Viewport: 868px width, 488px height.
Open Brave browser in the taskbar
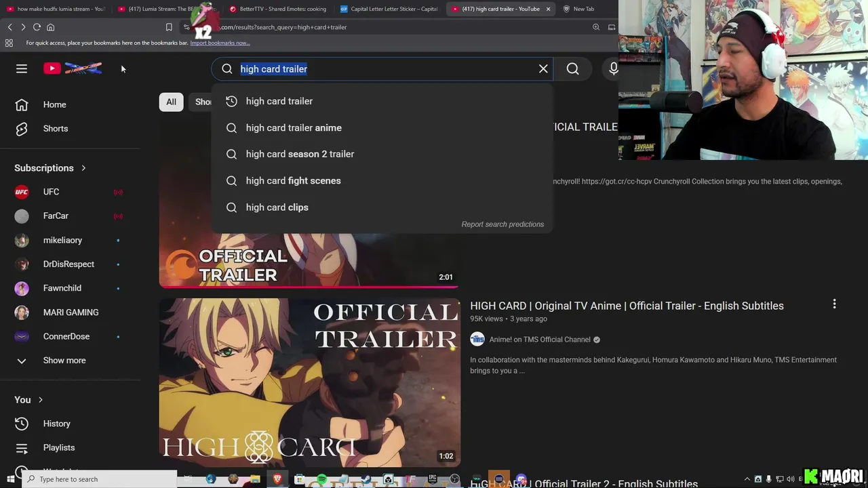(x=277, y=479)
